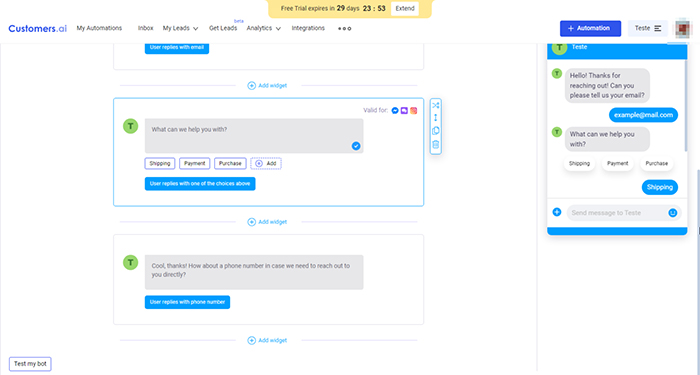Duplicate the widget with copy icon
The image size is (700, 375).
point(436,131)
